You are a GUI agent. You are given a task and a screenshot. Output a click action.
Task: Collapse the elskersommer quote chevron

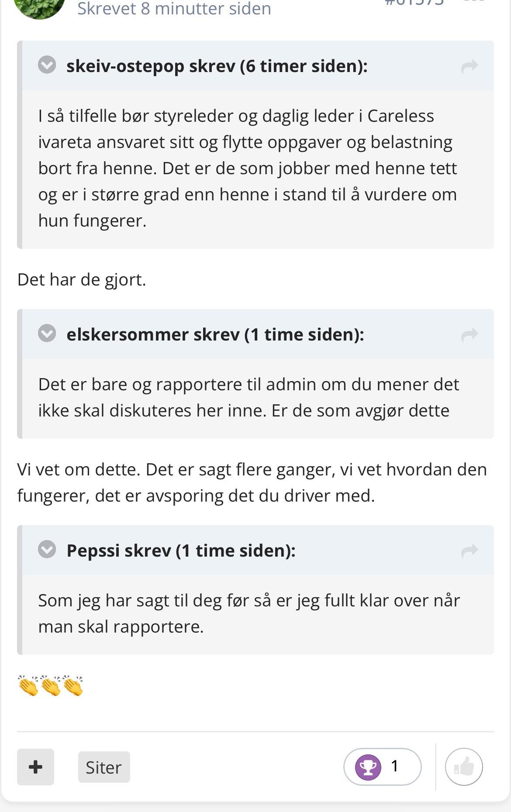pyautogui.click(x=47, y=334)
